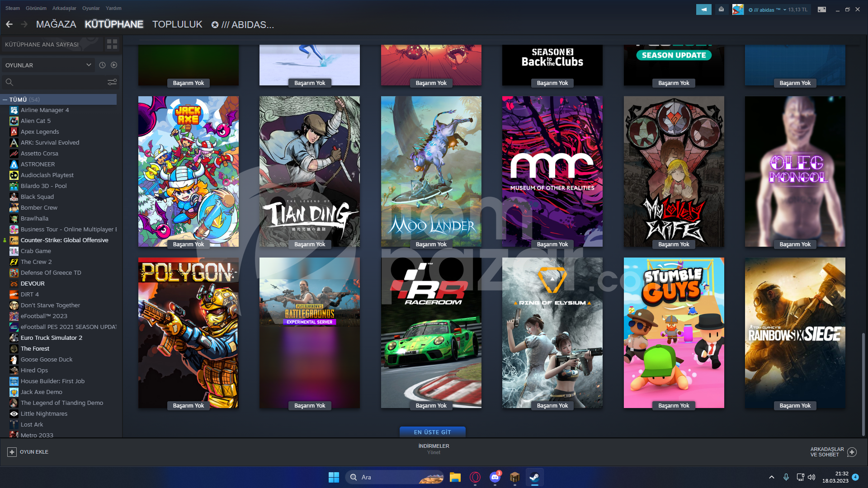This screenshot has width=868, height=488.
Task: Click the Add Game plus icon
Action: tap(12, 452)
